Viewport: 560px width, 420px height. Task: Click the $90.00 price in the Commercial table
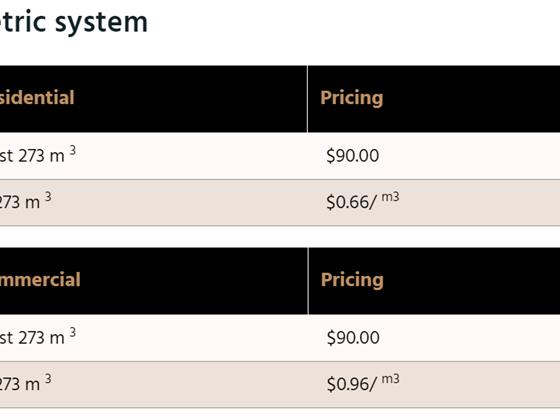pos(353,338)
